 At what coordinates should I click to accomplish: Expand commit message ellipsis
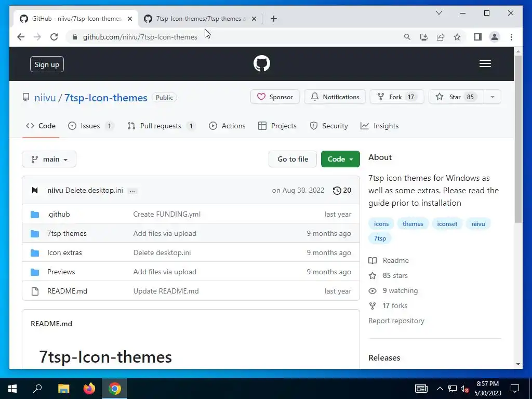pos(132,191)
